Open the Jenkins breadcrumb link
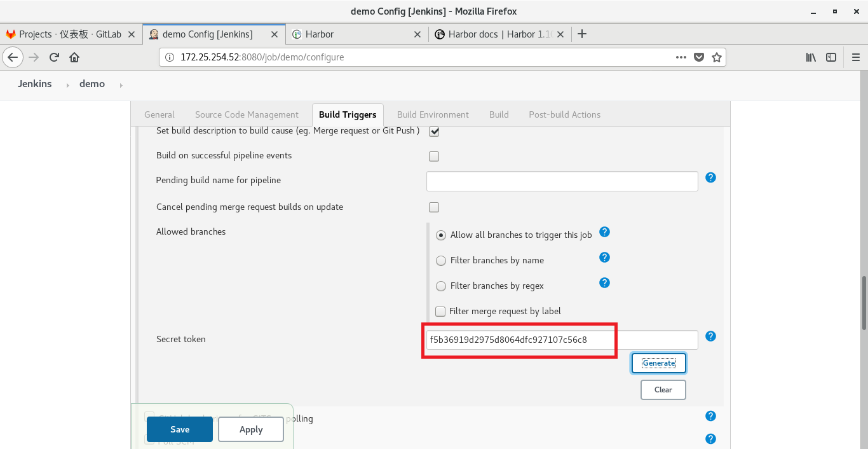Viewport: 868px width, 449px height. [x=35, y=84]
